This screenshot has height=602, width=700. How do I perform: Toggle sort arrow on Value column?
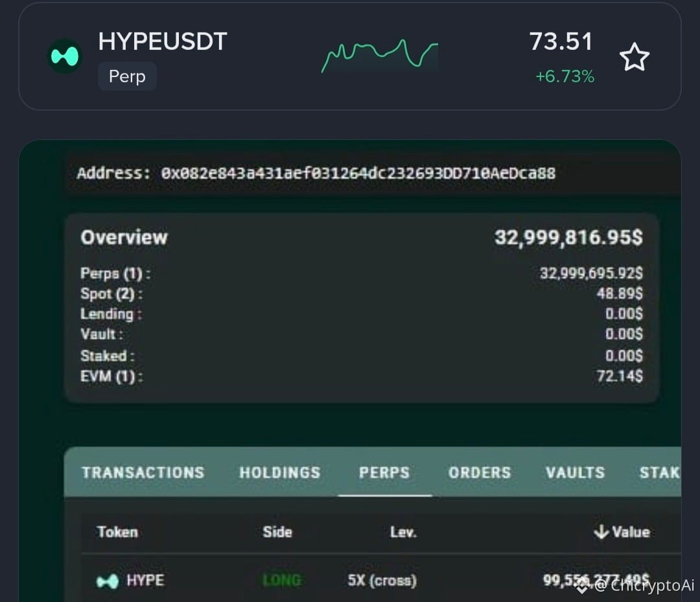click(x=601, y=531)
